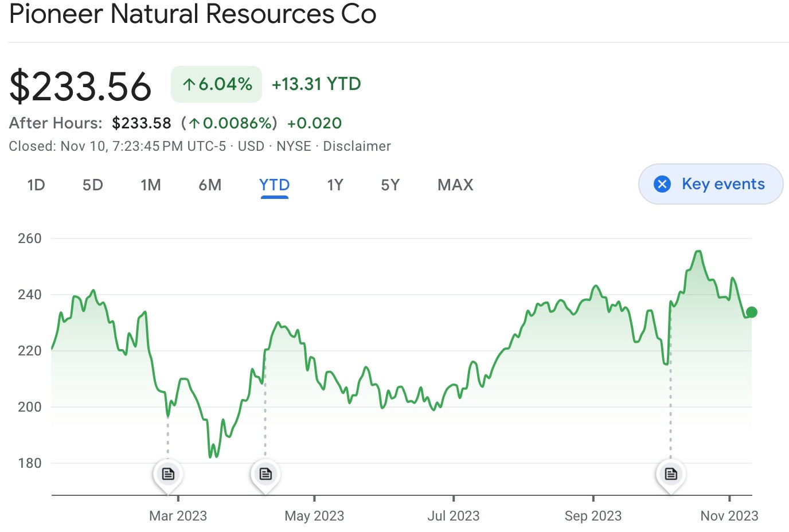Click the Sep 2023 axis label

click(593, 516)
